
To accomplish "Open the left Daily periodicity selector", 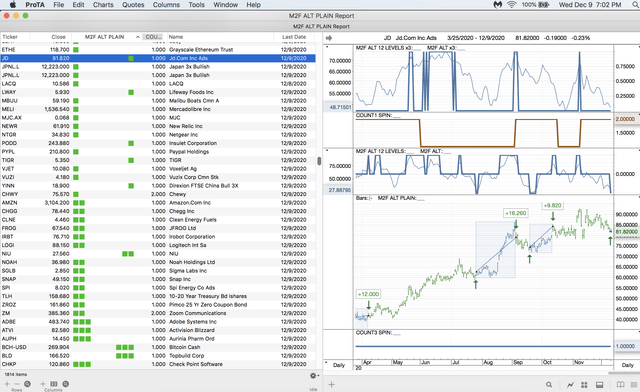I will coord(339,365).
